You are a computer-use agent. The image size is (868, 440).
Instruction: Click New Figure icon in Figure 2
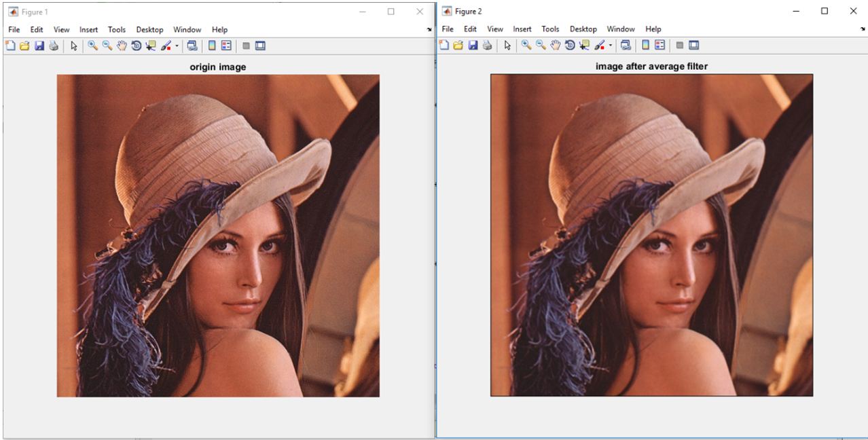coord(444,45)
